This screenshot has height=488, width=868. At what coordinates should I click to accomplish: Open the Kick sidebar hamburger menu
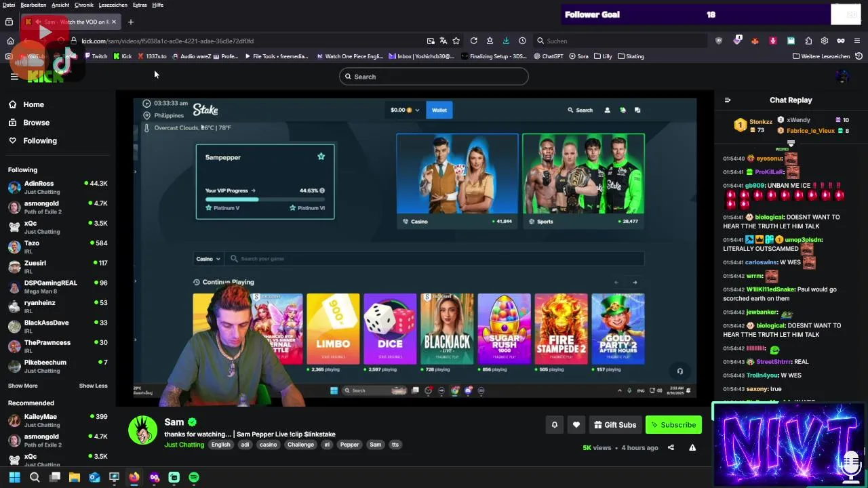click(x=14, y=77)
